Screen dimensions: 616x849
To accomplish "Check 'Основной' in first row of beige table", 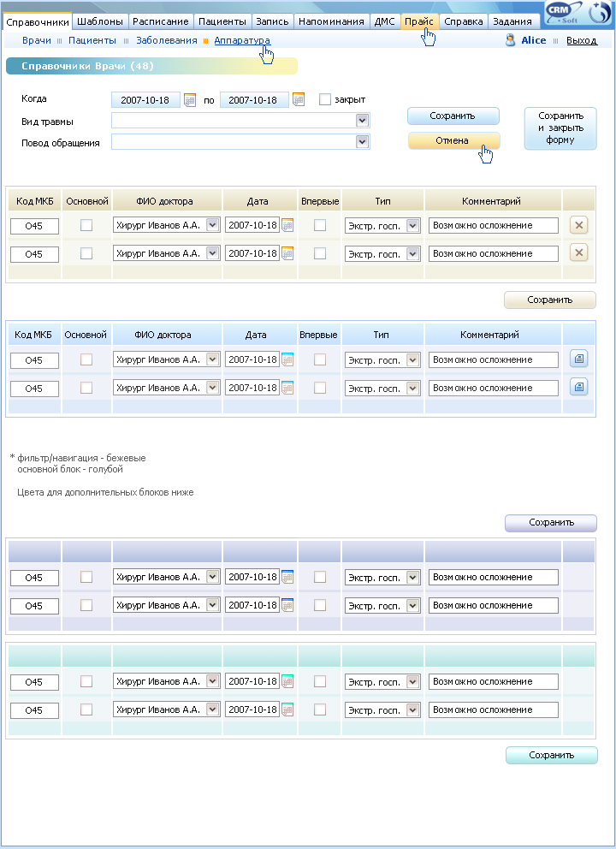I will [86, 225].
